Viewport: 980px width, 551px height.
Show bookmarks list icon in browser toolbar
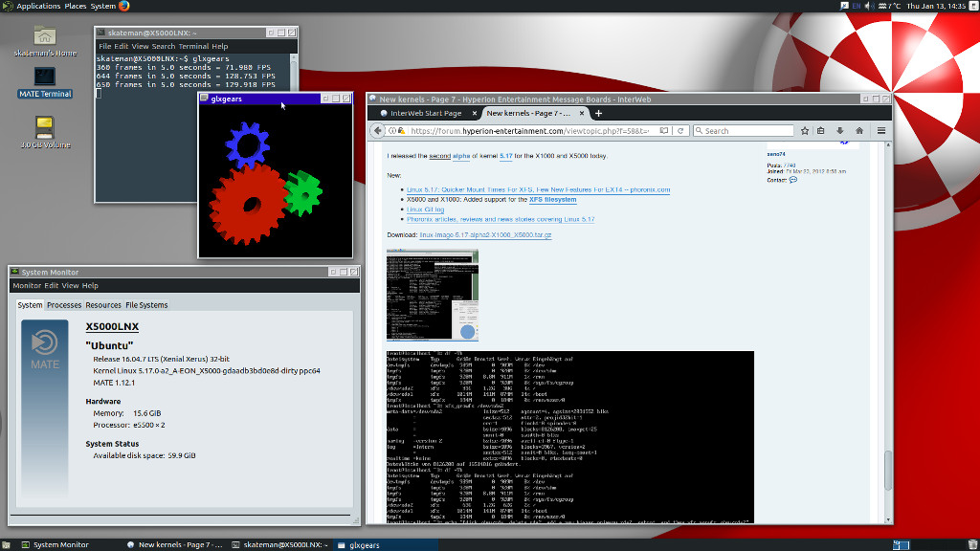820,130
